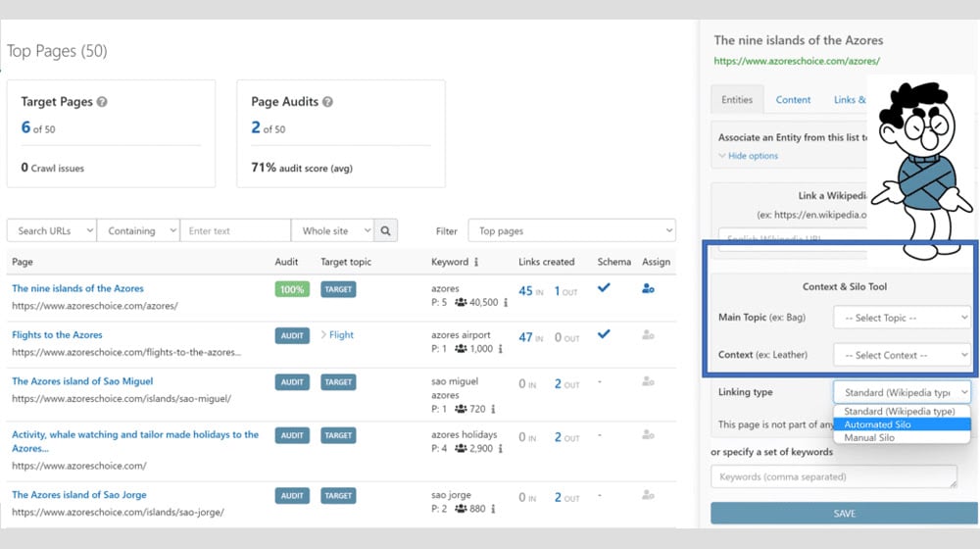Screen dimensions: 980x549
Task: Click the schema checkmark for Flights row
Action: pos(604,334)
